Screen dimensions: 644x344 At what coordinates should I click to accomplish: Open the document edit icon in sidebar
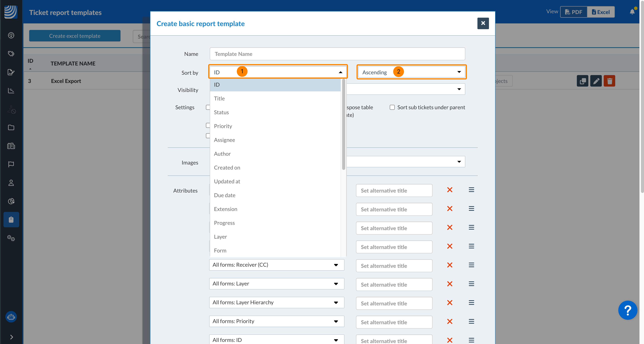tap(11, 72)
